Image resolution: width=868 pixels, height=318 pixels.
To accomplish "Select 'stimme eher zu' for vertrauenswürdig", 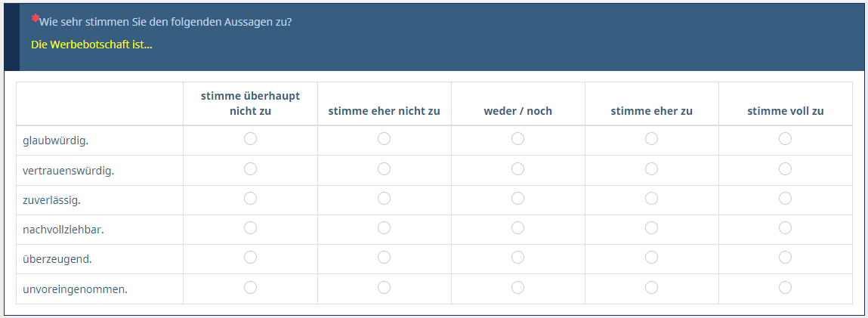I will [x=651, y=168].
